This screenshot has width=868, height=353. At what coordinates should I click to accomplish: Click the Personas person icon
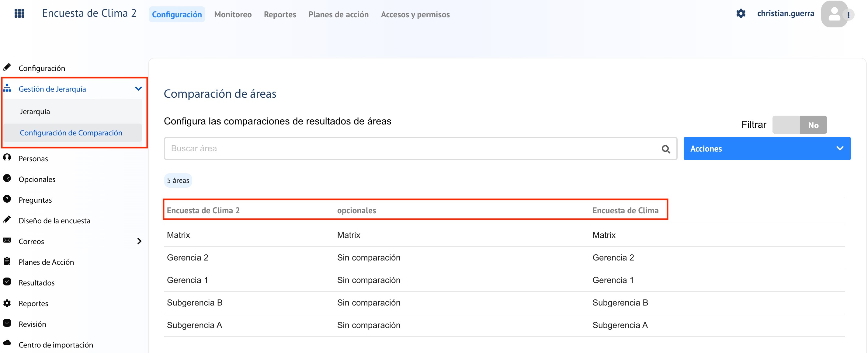[7, 158]
